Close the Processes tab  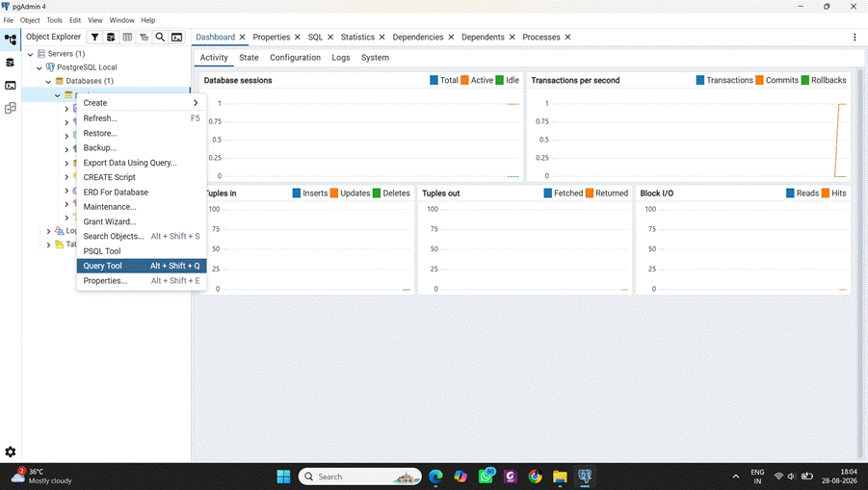coord(568,37)
